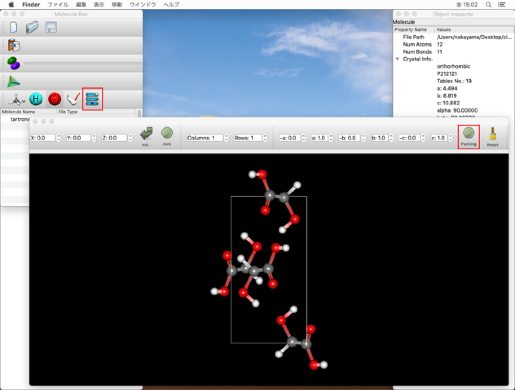This screenshot has width=515, height=390.
Task: Click the green-purple orbital blobs icon
Action: point(14,63)
